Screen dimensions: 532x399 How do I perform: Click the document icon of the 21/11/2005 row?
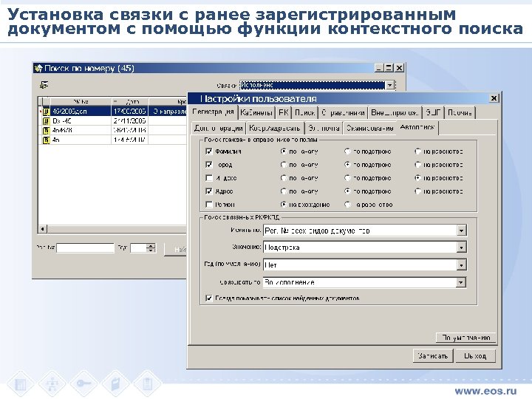tap(46, 121)
